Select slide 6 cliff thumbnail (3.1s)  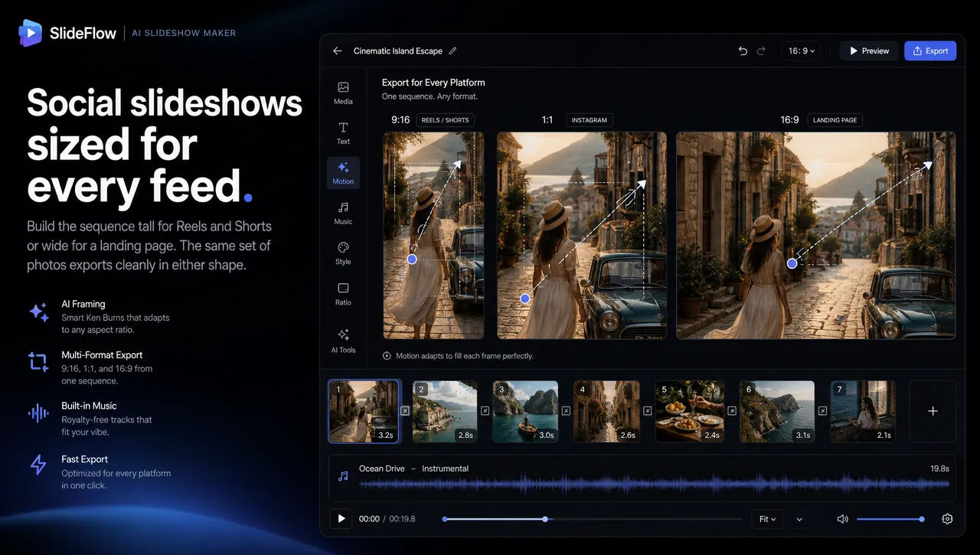point(776,411)
